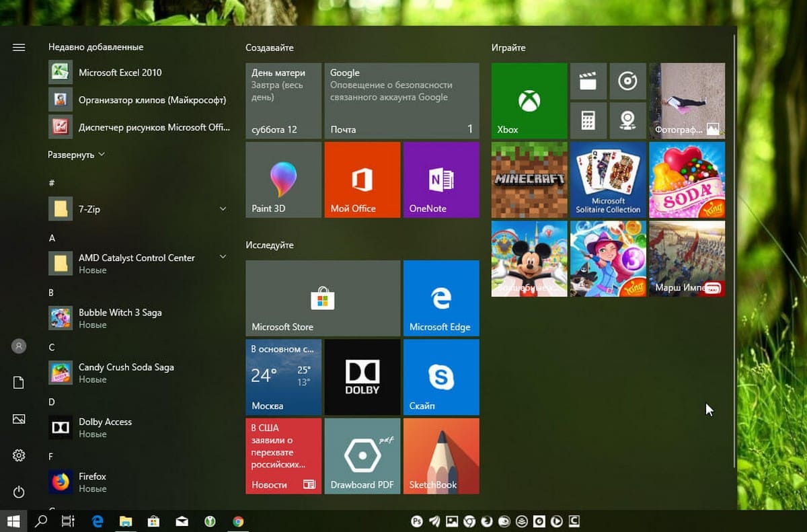Open the Microsoft Office picture manager (Диспетчер рисунков)
The width and height of the screenshot is (807, 532).
[139, 127]
